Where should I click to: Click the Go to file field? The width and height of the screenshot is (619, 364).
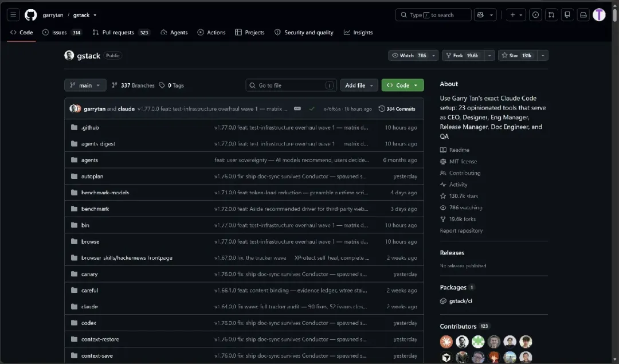click(x=291, y=85)
